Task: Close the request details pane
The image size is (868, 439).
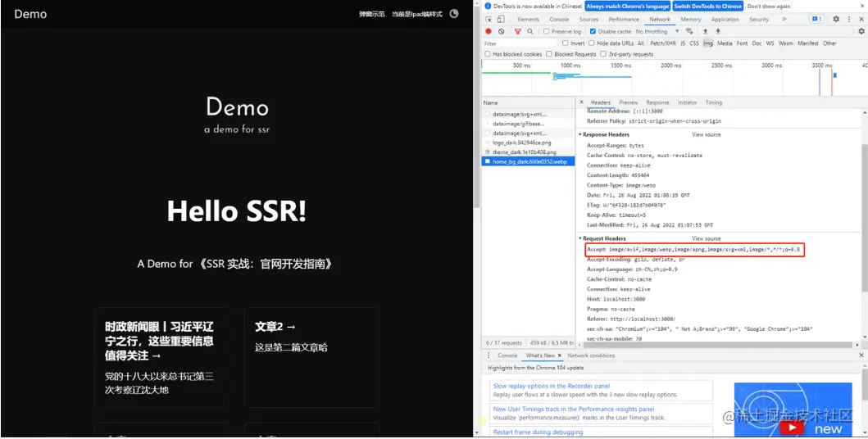Action: (x=581, y=102)
